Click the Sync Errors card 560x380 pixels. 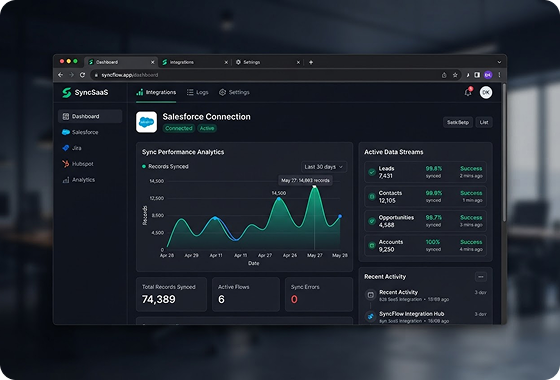click(319, 294)
